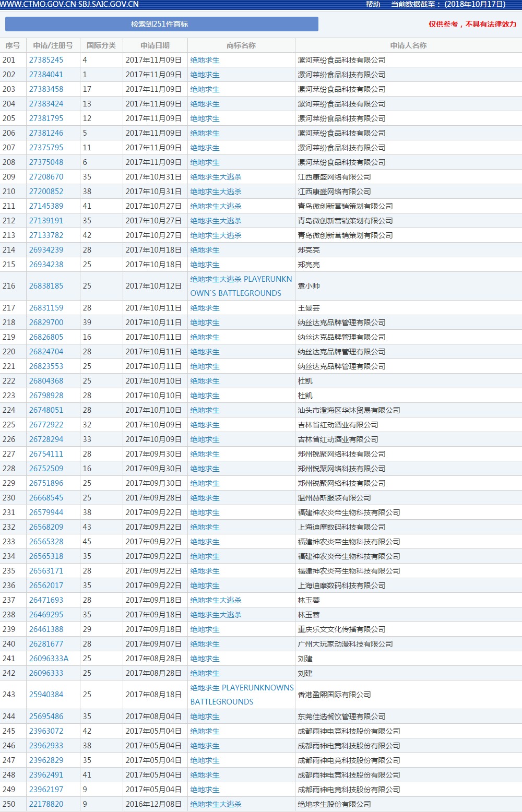Screen dimensions: 522x812
Task: Open registration number 26823553
Action: click(46, 366)
